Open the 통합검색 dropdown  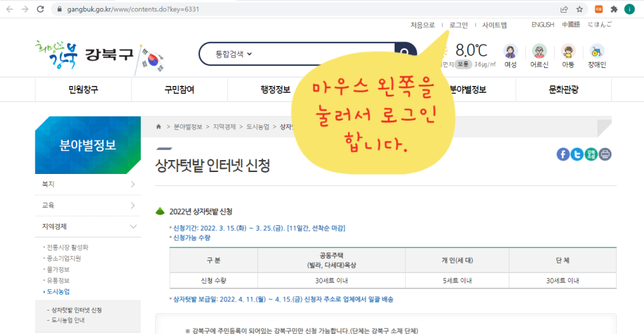tap(233, 54)
